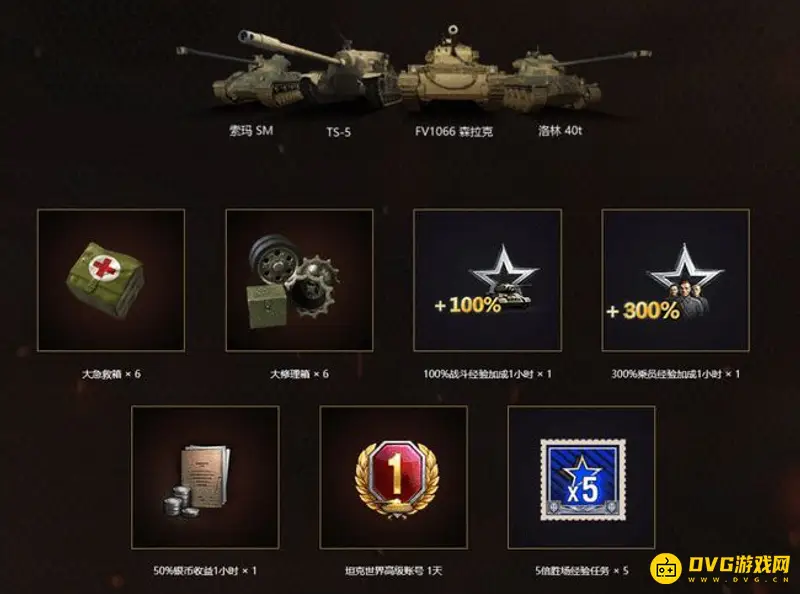Screen dimensions: 800x594
Task: Click the blue x5 experience stamp icon
Action: click(x=583, y=480)
